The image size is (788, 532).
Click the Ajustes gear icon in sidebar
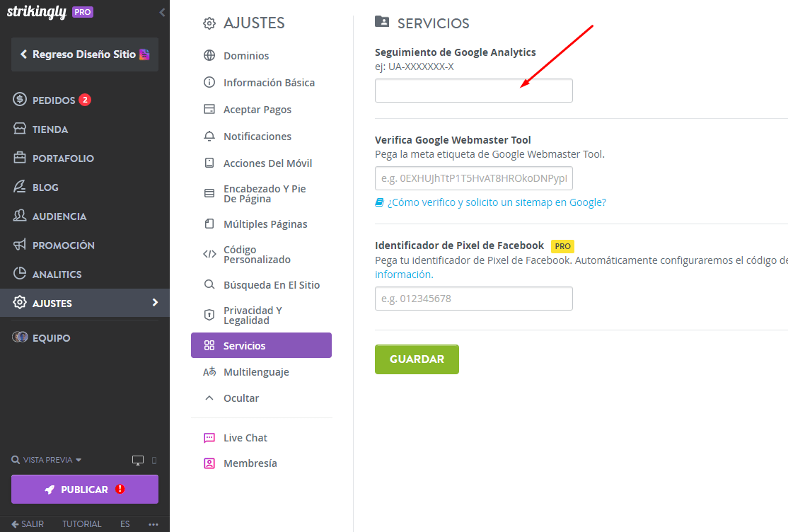click(x=20, y=303)
